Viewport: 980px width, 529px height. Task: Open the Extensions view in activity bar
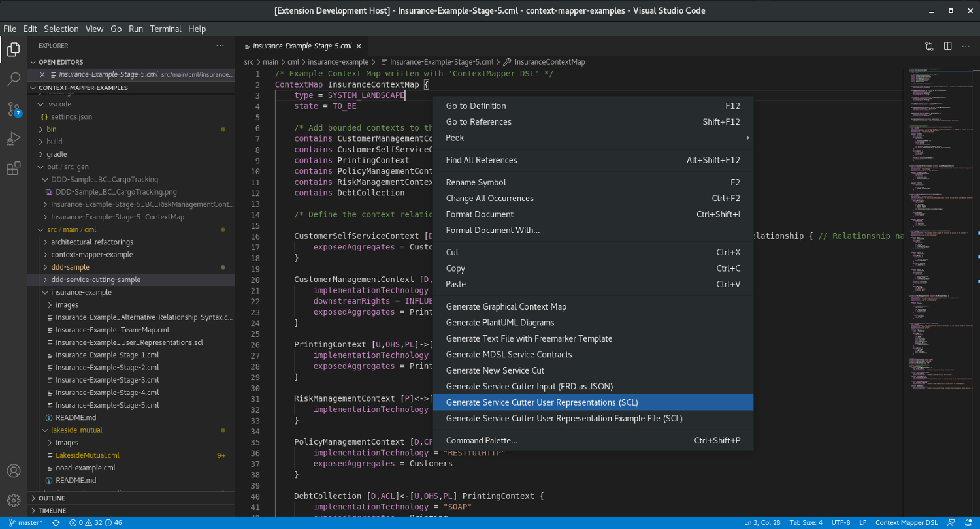[13, 168]
